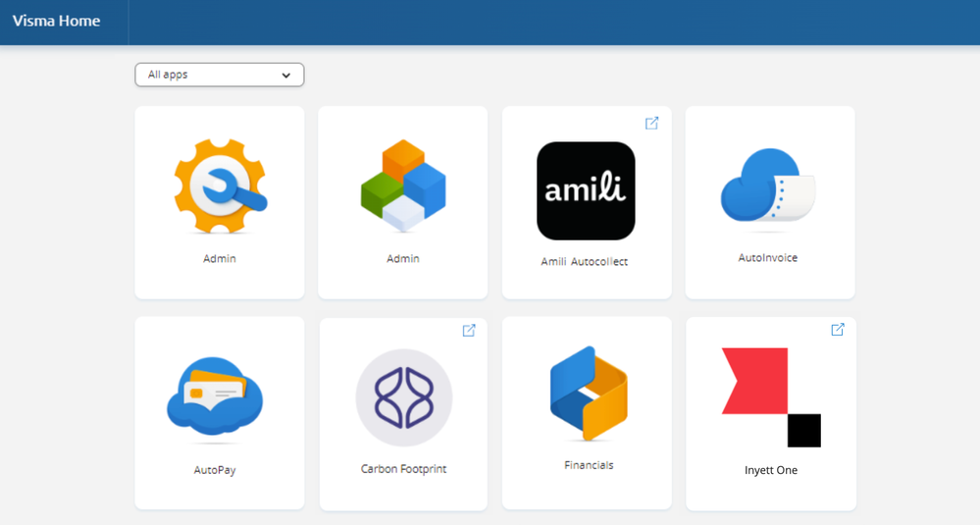980x525 pixels.
Task: Click the Inyett One label text
Action: point(771,470)
